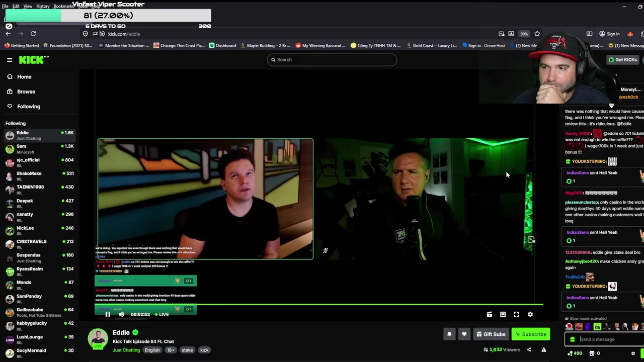Open TAEMIN1998 channel in the sidebar
The height and width of the screenshot is (362, 644).
[39, 190]
